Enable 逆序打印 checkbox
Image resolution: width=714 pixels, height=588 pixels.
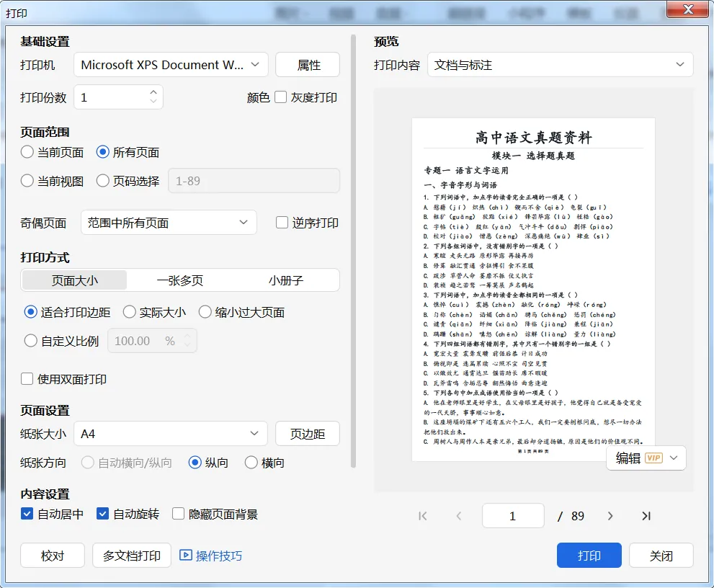coord(282,222)
